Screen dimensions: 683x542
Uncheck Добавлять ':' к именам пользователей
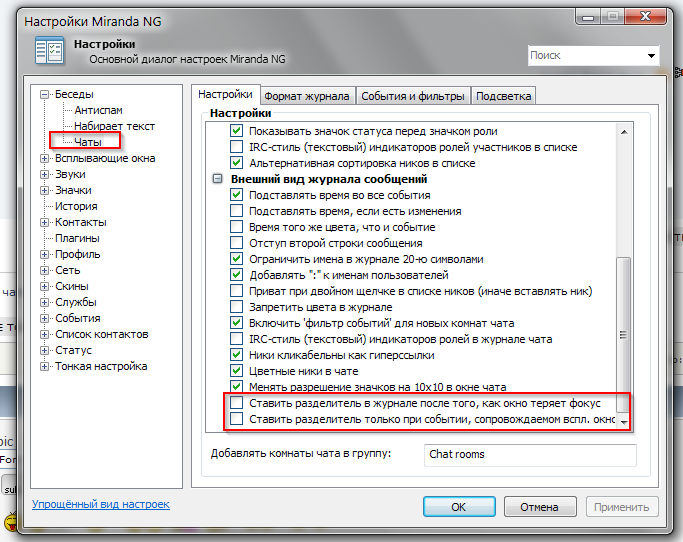(237, 275)
